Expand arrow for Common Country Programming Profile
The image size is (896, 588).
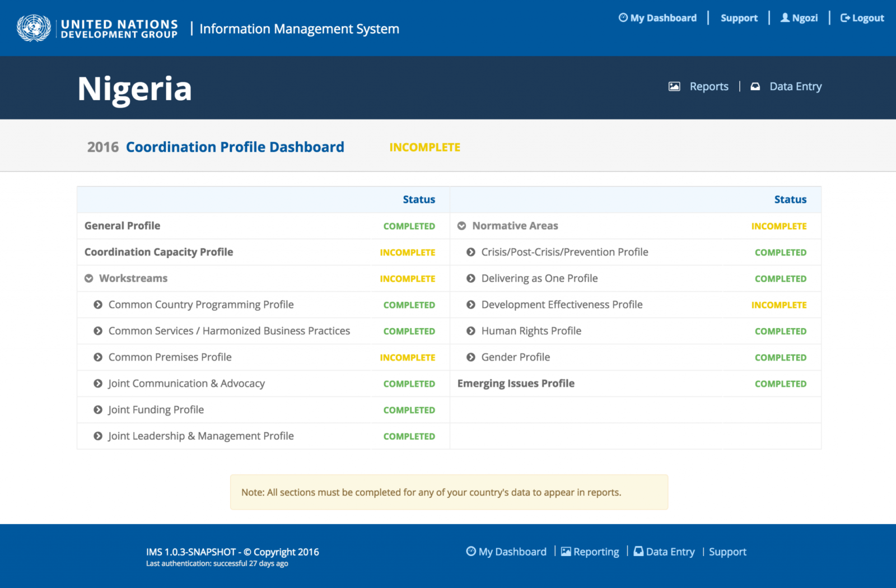pyautogui.click(x=98, y=305)
